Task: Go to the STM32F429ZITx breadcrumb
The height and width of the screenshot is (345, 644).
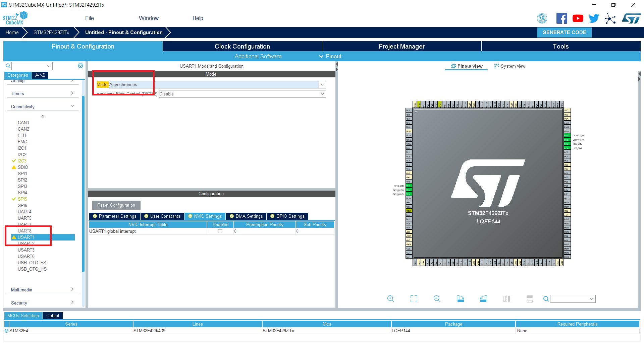Action: (x=51, y=32)
